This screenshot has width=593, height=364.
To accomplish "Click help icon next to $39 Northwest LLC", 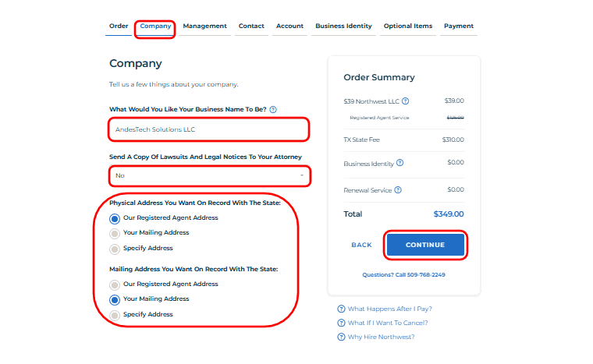I will (x=406, y=101).
